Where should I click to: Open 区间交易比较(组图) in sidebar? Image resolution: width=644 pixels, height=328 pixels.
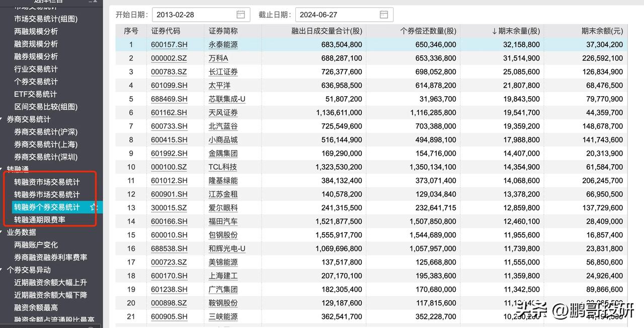[46, 107]
